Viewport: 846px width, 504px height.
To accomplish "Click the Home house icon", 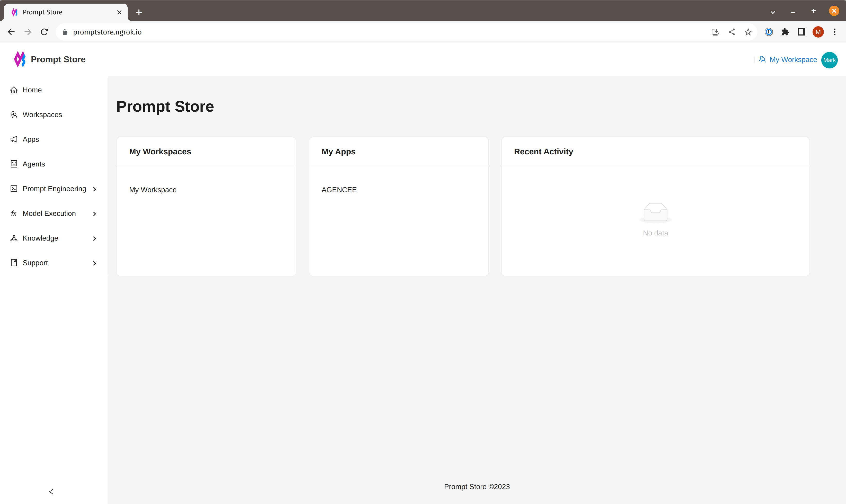I will pos(14,90).
